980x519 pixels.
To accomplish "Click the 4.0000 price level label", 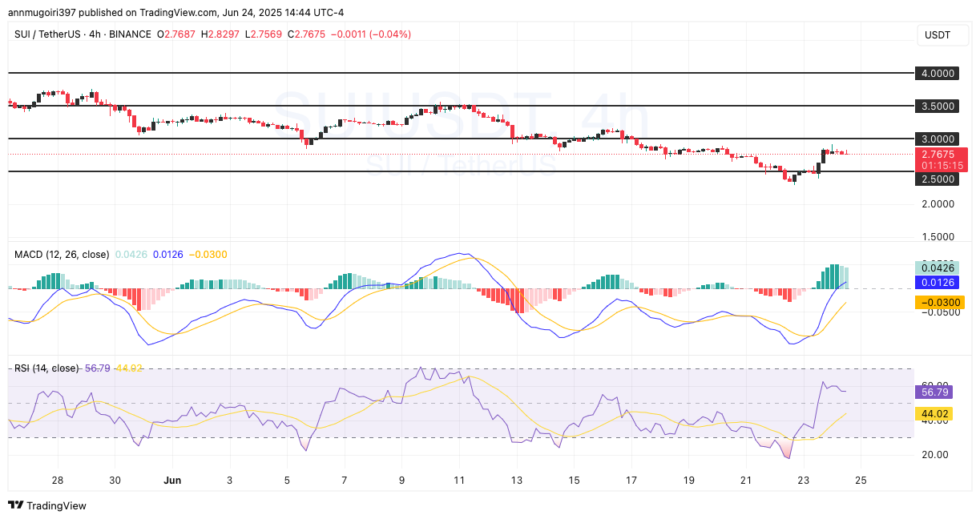I will click(x=938, y=73).
